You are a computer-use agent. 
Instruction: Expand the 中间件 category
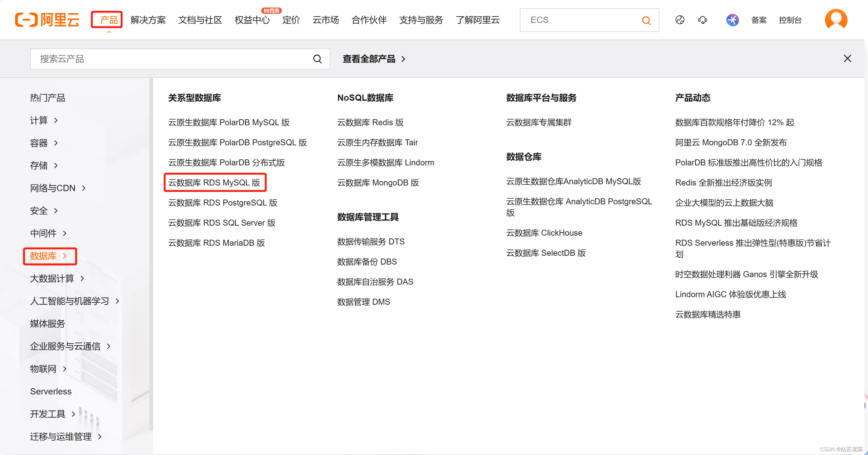(x=49, y=233)
